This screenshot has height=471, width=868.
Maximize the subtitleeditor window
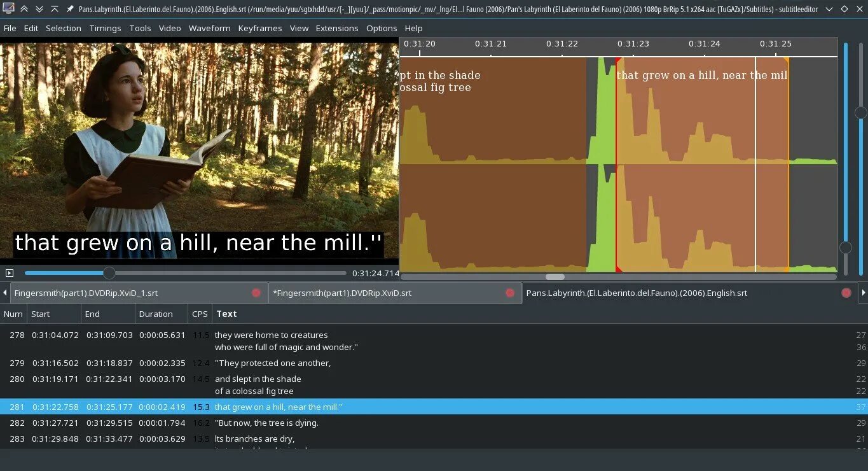pos(844,9)
